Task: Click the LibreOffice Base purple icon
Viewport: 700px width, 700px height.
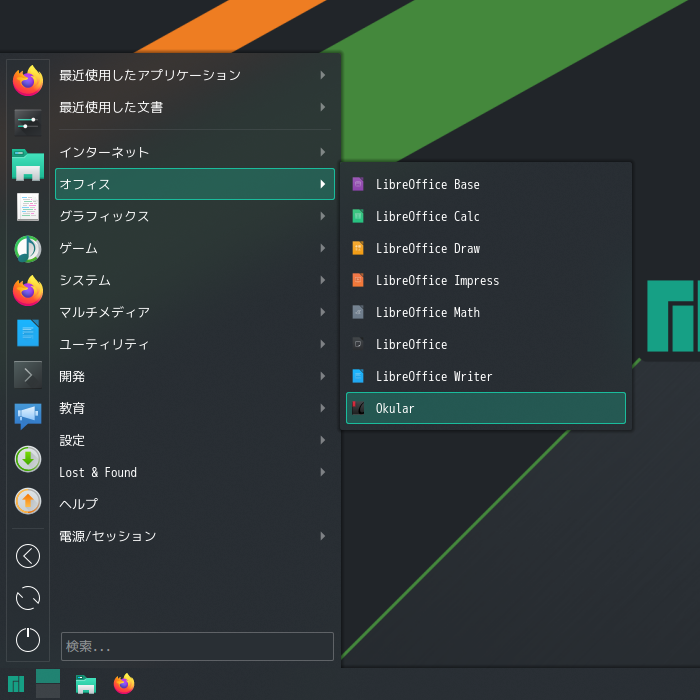Action: (x=358, y=184)
